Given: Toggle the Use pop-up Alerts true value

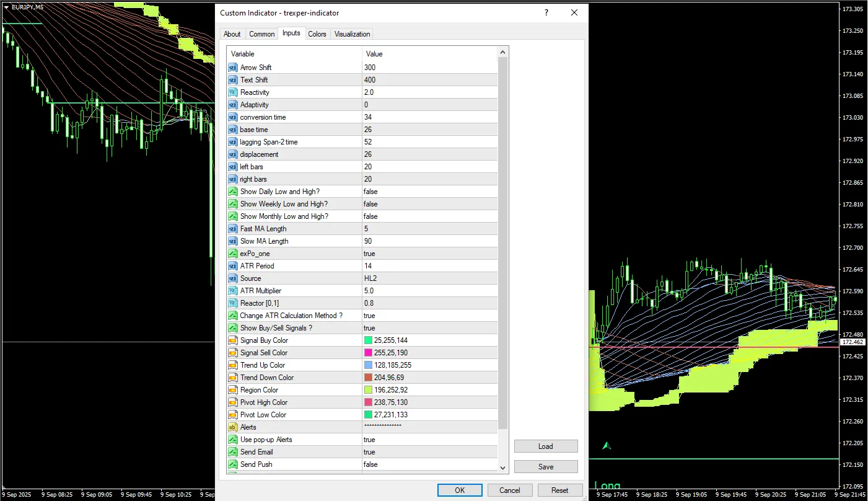Looking at the screenshot, I should 369,440.
